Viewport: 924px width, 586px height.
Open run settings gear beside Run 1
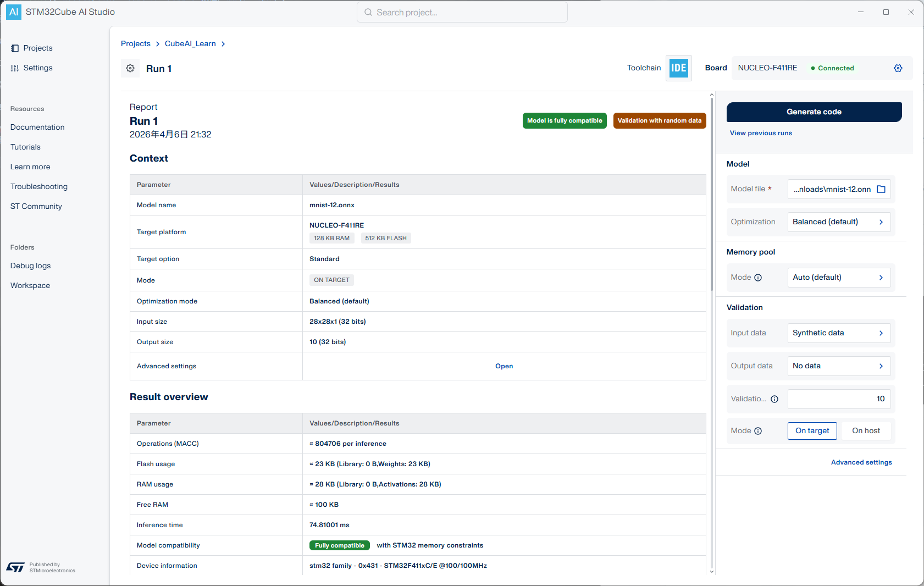coord(130,68)
